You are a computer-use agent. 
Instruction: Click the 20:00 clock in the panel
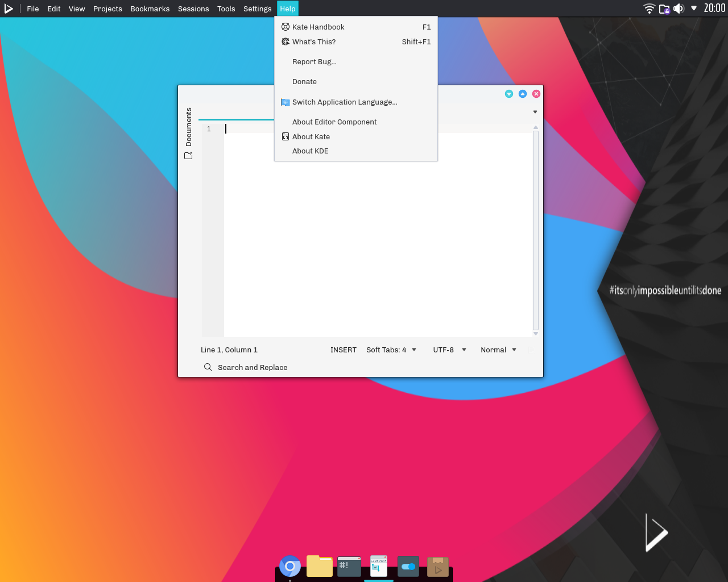[x=714, y=8]
